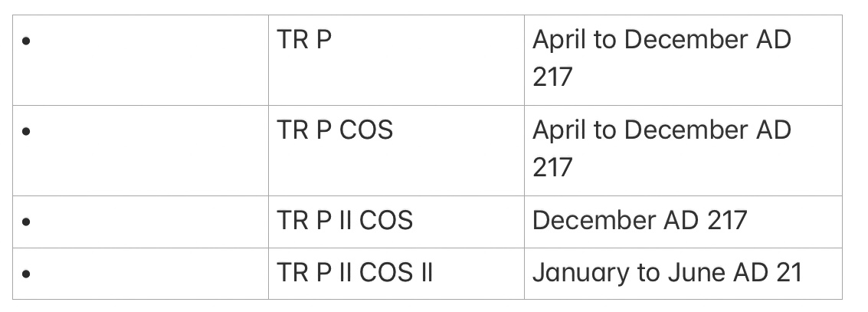Select the TR P II COS title text

[x=345, y=221]
